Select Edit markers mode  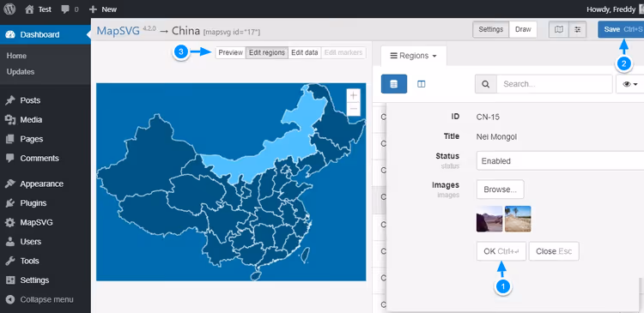click(343, 53)
